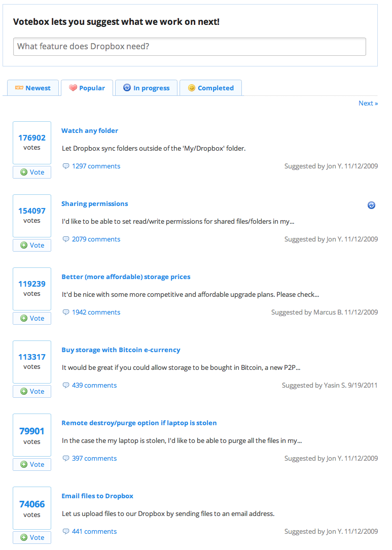Click 'Suggested by Marcus B. 11/12/2009' text

325,312
